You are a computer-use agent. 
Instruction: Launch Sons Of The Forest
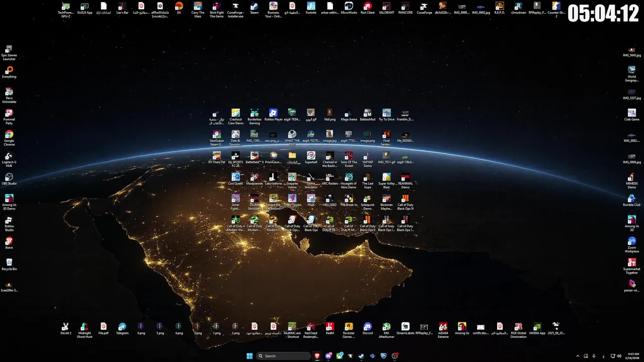(x=349, y=159)
